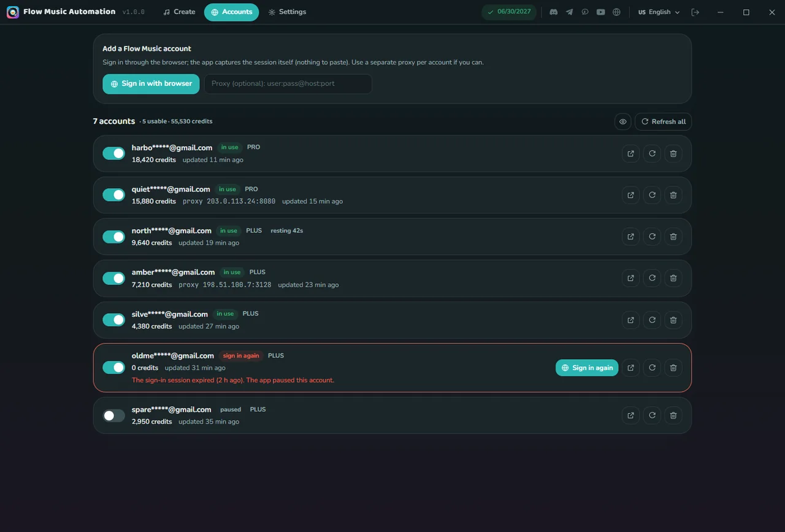Enable the paused spare*****@gmail.com account
Screen dimensions: 785x532
coord(113,416)
